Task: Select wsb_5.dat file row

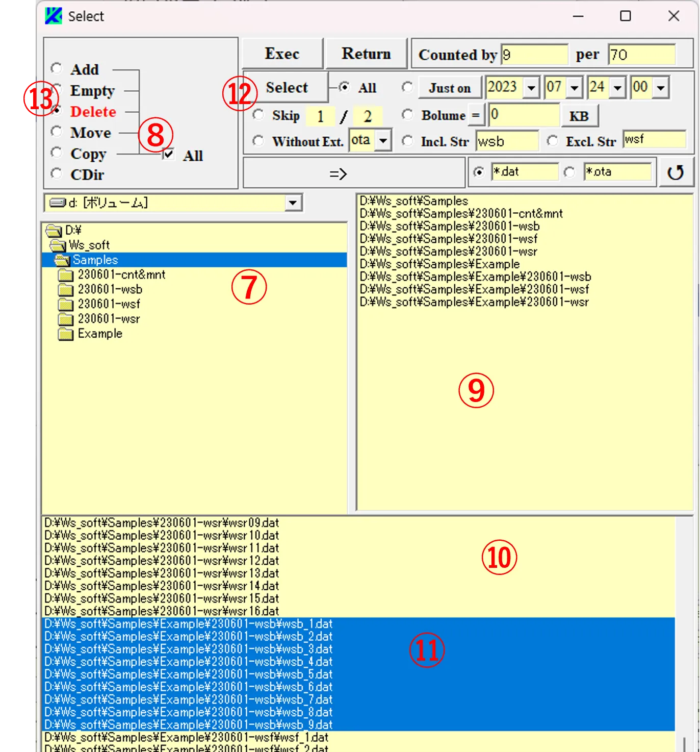Action: pyautogui.click(x=358, y=674)
